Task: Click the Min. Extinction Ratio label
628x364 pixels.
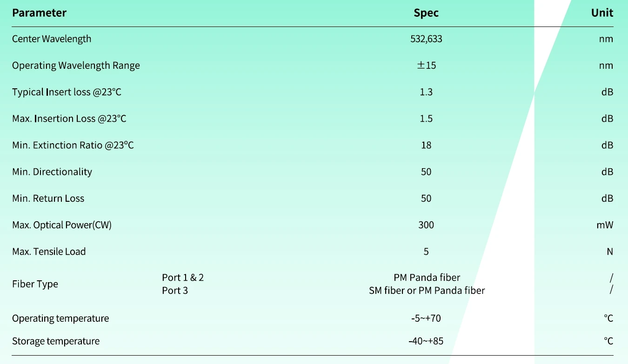Action: [73, 145]
